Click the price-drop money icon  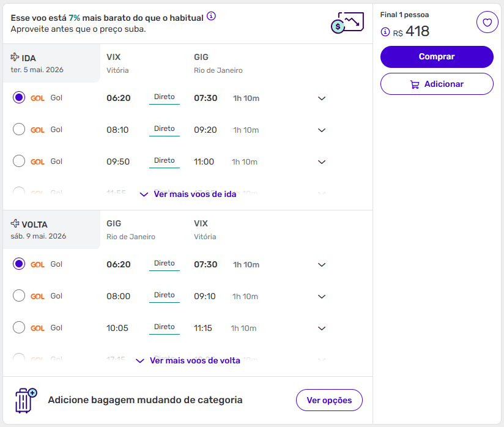point(347,23)
